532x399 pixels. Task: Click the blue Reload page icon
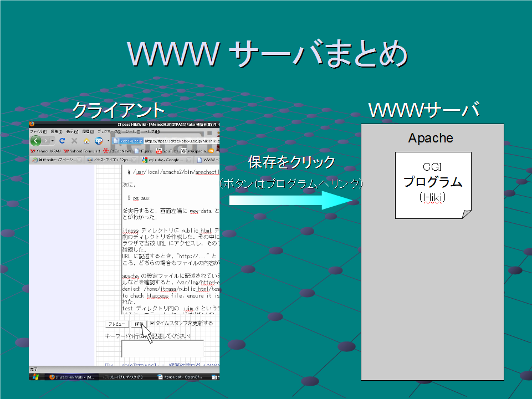tap(63, 141)
